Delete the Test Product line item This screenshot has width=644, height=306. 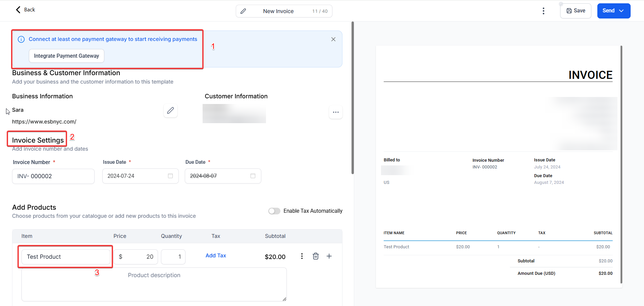(x=316, y=256)
